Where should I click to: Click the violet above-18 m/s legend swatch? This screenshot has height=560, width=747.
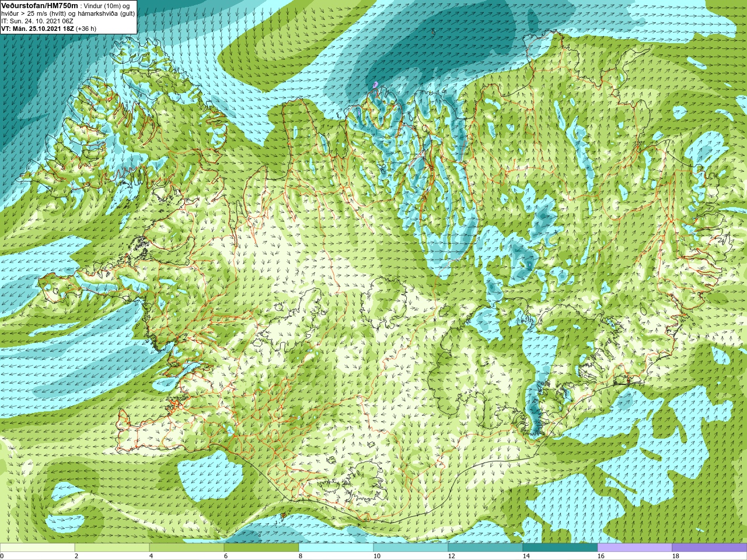[x=710, y=548]
